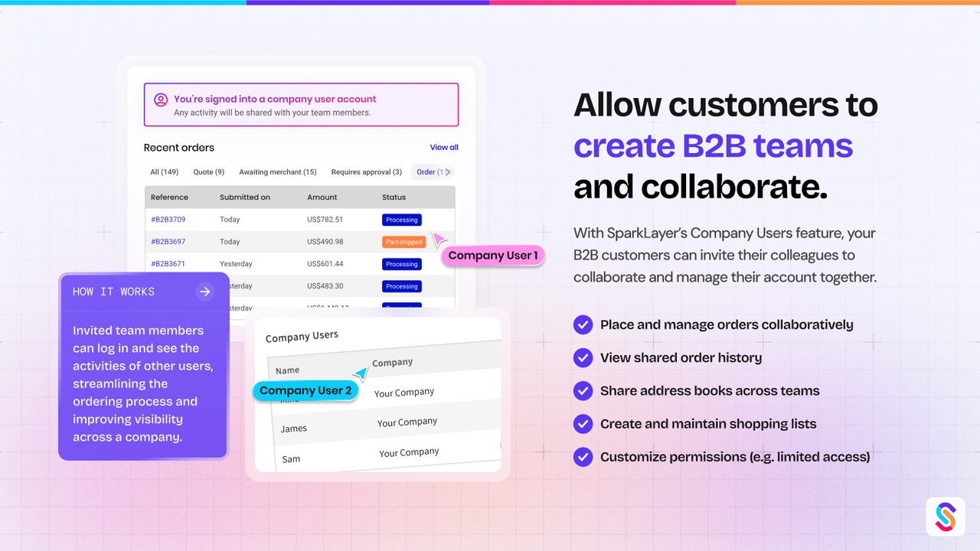
Task: Click the Name column header in Company Users
Action: 288,370
